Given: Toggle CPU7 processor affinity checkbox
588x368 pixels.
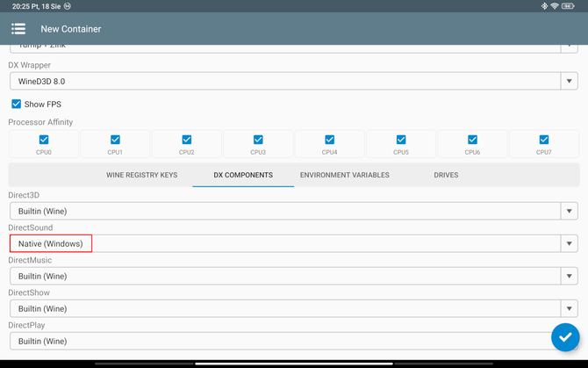Looking at the screenshot, I should (x=544, y=140).
